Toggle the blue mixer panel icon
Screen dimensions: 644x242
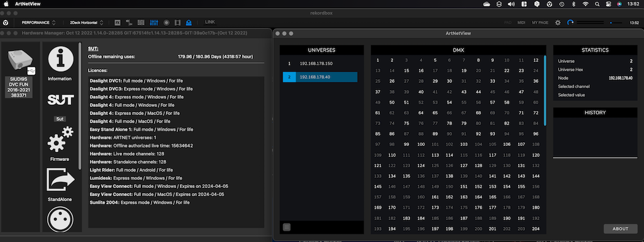coord(154,23)
